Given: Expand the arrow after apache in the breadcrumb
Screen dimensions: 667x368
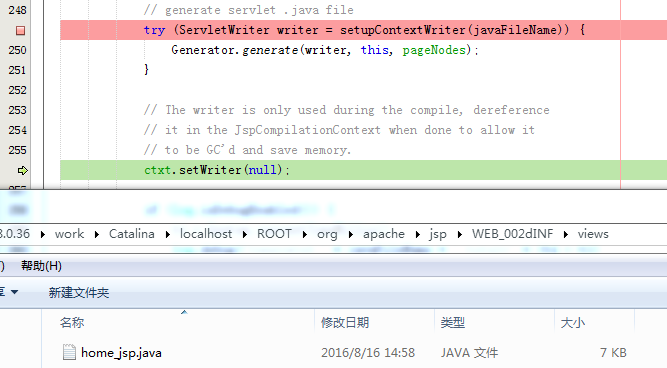Looking at the screenshot, I should (x=417, y=234).
